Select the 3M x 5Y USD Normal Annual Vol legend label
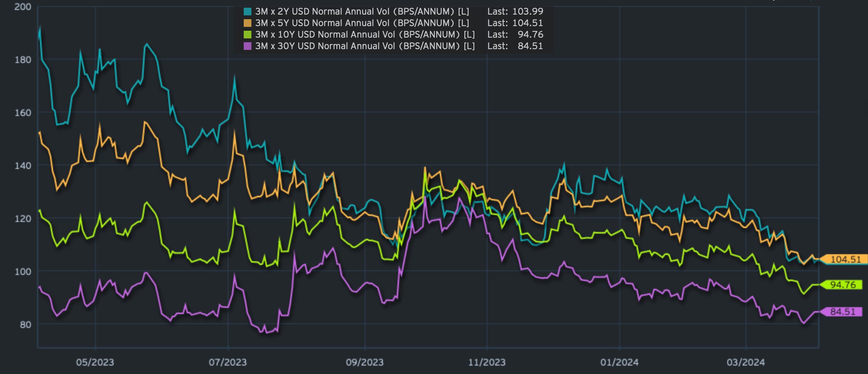The image size is (868, 374). tap(362, 23)
